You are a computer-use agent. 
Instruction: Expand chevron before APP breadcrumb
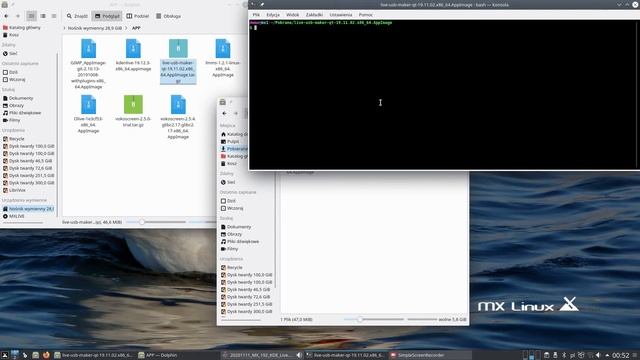click(x=127, y=28)
